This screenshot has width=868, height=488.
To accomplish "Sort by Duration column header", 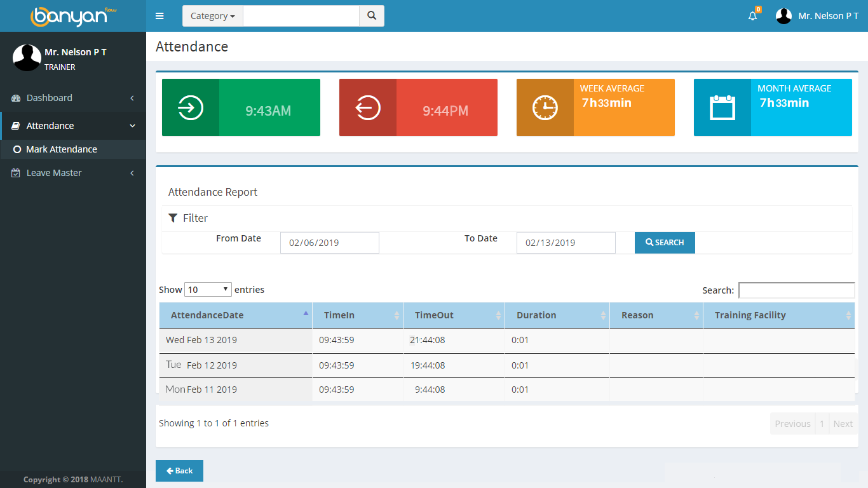I will click(557, 315).
